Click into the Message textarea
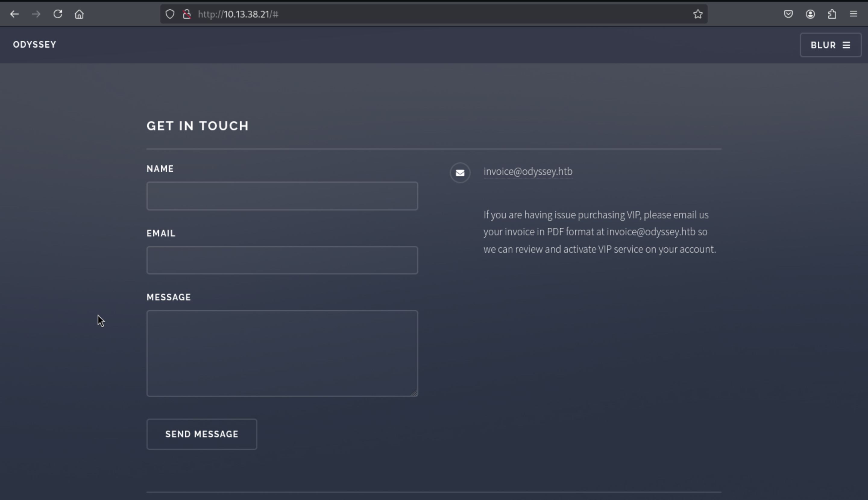 [282, 353]
